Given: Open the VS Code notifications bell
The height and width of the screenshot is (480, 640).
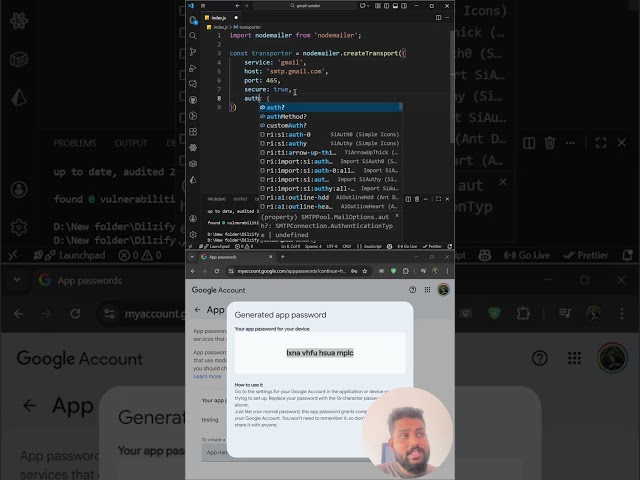Looking at the screenshot, I should click(450, 247).
